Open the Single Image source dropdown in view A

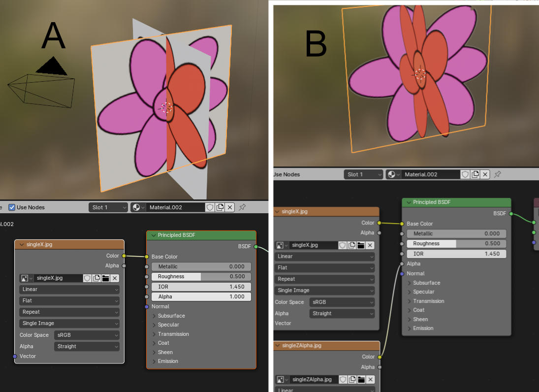(x=69, y=323)
